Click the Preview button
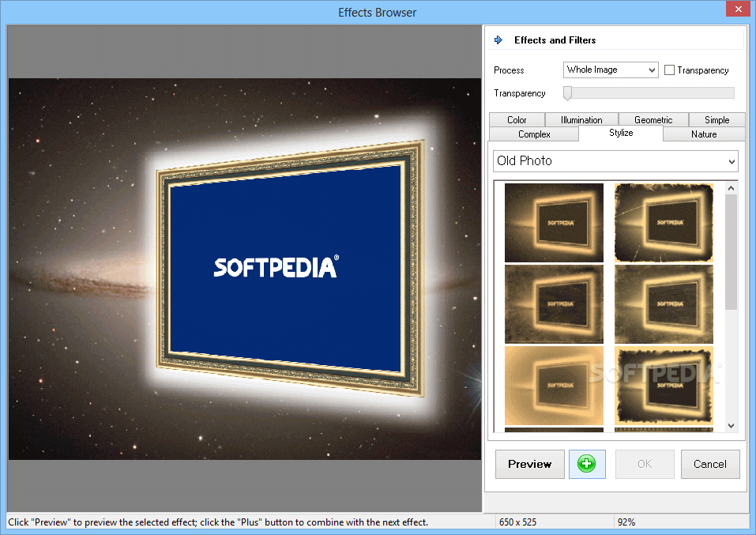The height and width of the screenshot is (535, 756). coord(530,464)
